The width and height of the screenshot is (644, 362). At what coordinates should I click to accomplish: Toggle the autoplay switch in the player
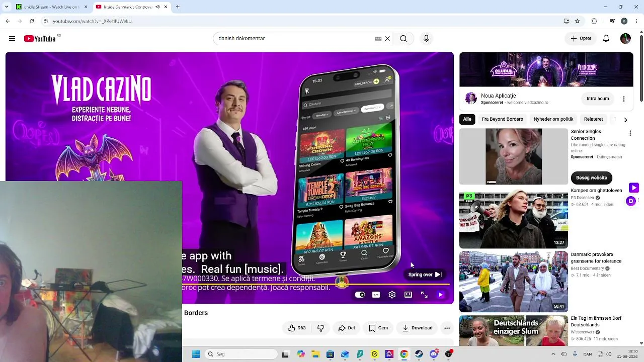[360, 295]
